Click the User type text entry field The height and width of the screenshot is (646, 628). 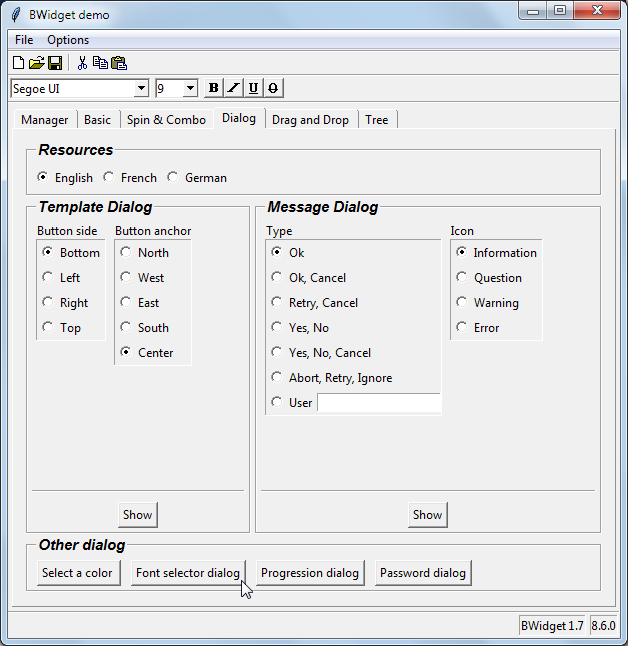click(x=379, y=403)
